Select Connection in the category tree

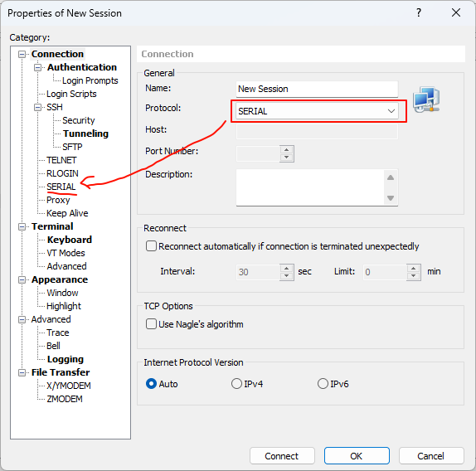coord(57,54)
